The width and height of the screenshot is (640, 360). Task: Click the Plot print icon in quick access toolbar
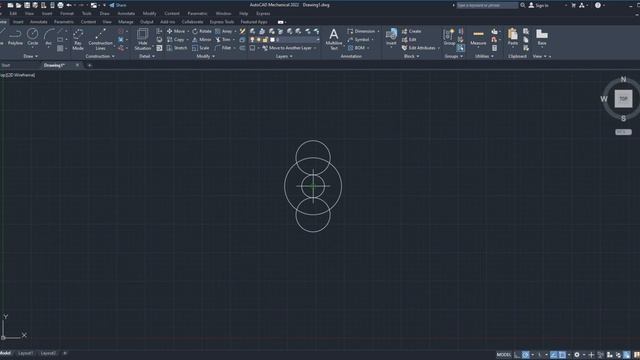[x=60, y=5]
